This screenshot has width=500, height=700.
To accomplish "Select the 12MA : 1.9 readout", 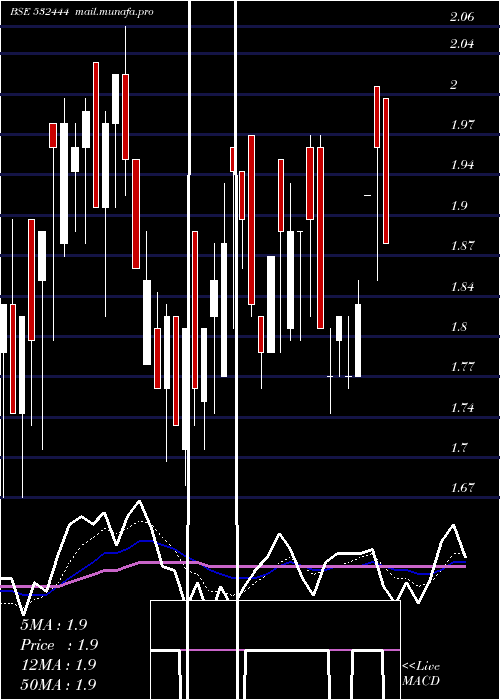I will [x=58, y=665].
